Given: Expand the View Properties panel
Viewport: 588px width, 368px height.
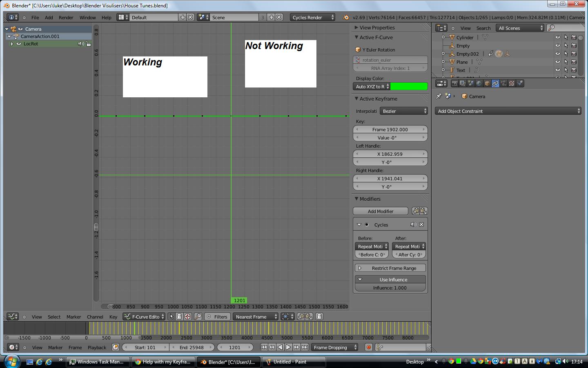Looking at the screenshot, I should [x=356, y=27].
